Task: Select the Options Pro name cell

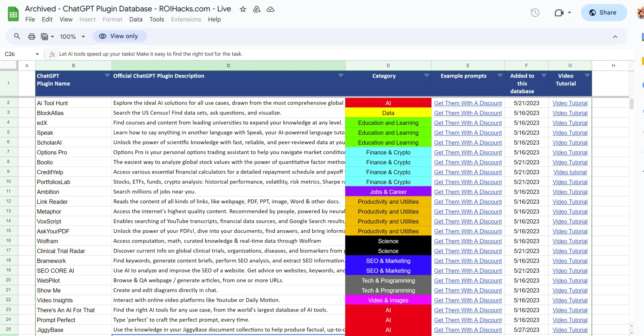Action: tap(74, 152)
